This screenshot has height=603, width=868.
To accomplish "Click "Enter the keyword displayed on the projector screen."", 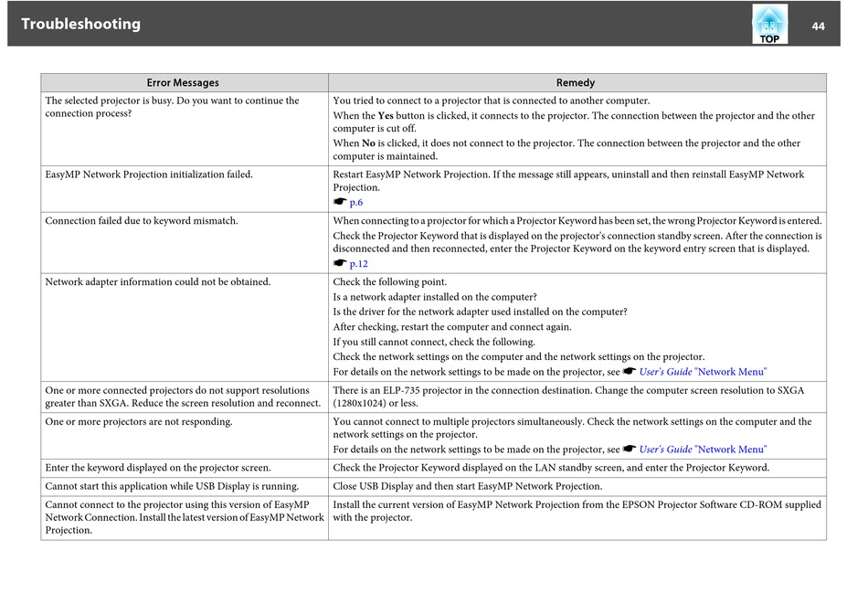I will (158, 468).
